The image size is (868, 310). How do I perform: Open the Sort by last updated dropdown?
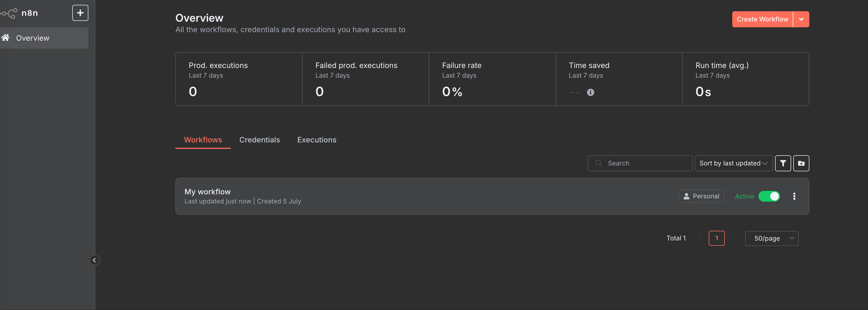coord(733,163)
